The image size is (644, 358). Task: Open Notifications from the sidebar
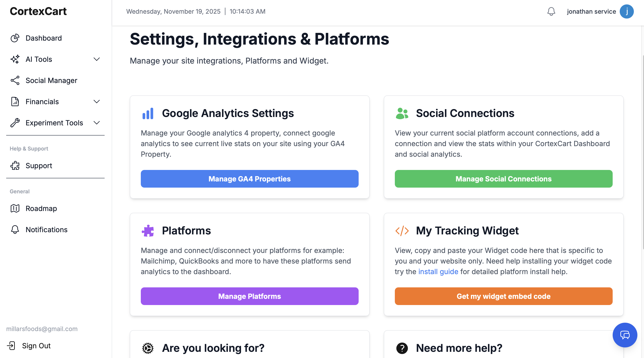coord(47,230)
